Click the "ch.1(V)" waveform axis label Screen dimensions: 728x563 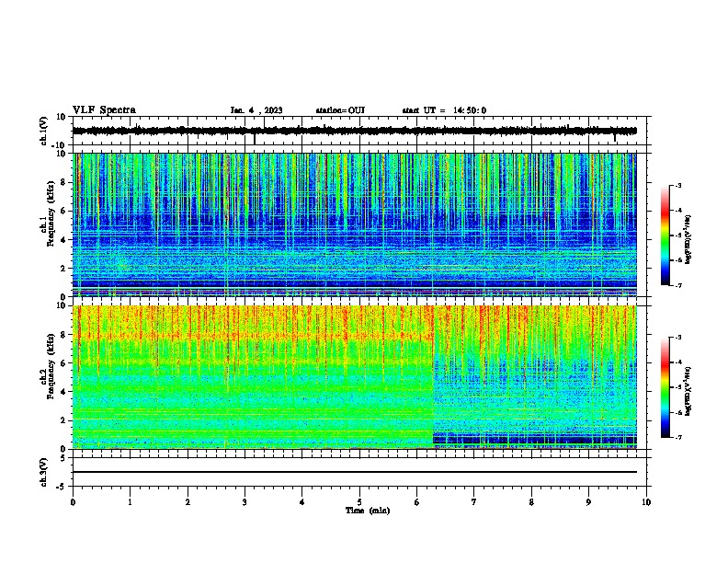(44, 131)
